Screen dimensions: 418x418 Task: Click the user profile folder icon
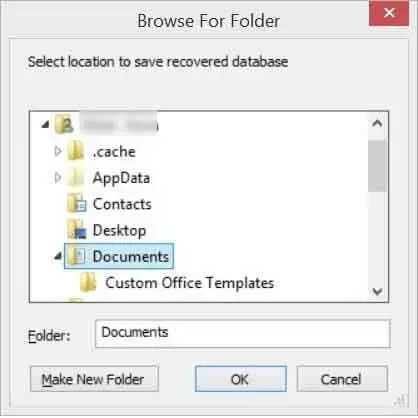[63, 125]
